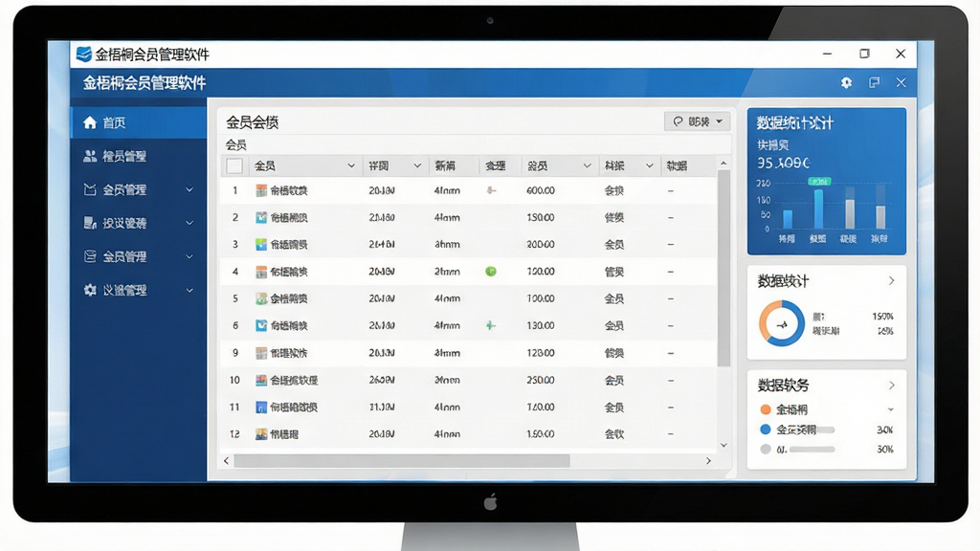Click the table's vertical scrollbar up arrow
Image resolution: width=980 pixels, height=551 pixels.
pos(724,163)
